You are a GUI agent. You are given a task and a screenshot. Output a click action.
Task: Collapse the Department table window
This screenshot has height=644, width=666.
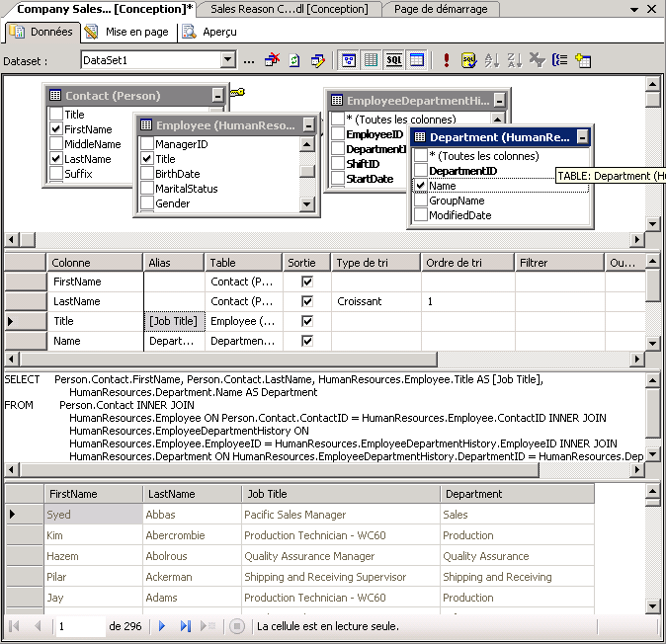pyautogui.click(x=582, y=137)
